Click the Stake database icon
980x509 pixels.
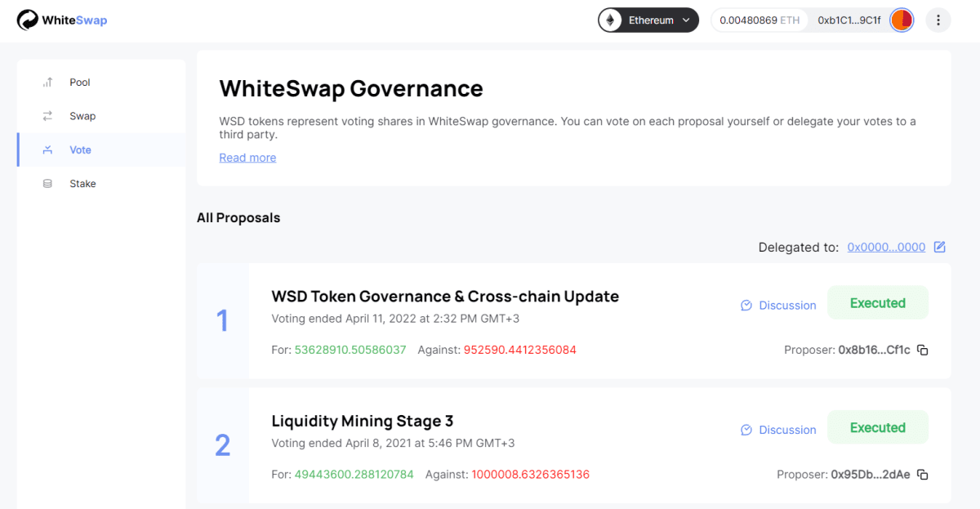pos(48,184)
